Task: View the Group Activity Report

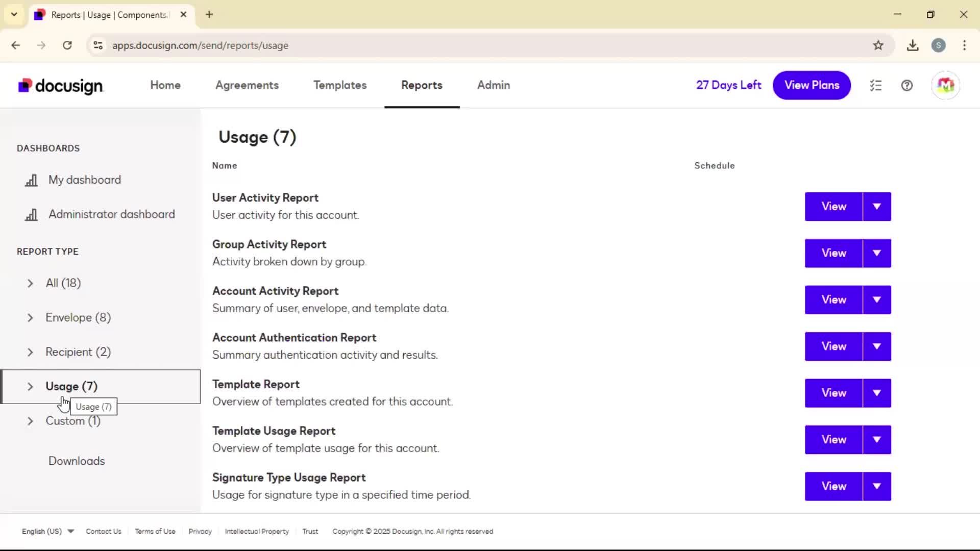Action: click(x=834, y=253)
